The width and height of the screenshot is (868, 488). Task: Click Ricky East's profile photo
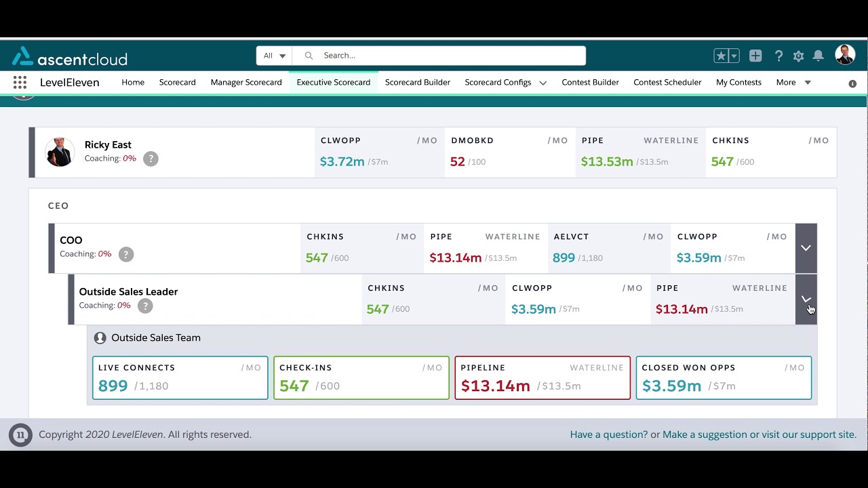60,152
